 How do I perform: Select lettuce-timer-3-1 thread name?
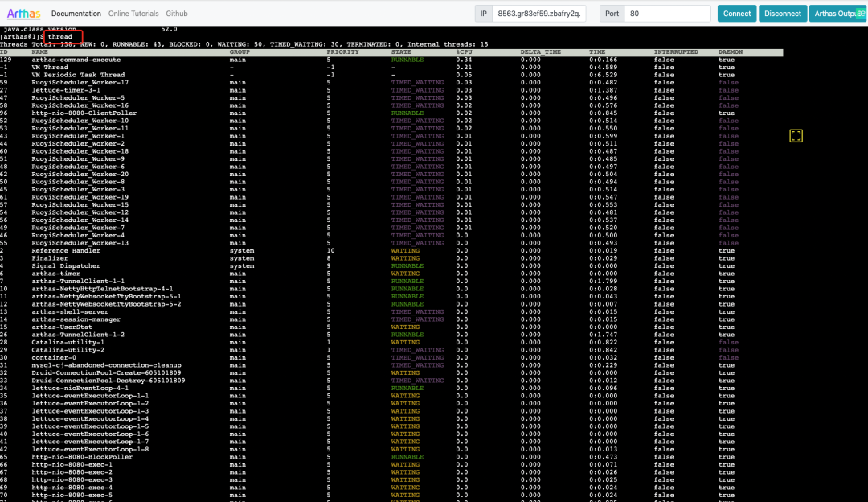click(66, 90)
